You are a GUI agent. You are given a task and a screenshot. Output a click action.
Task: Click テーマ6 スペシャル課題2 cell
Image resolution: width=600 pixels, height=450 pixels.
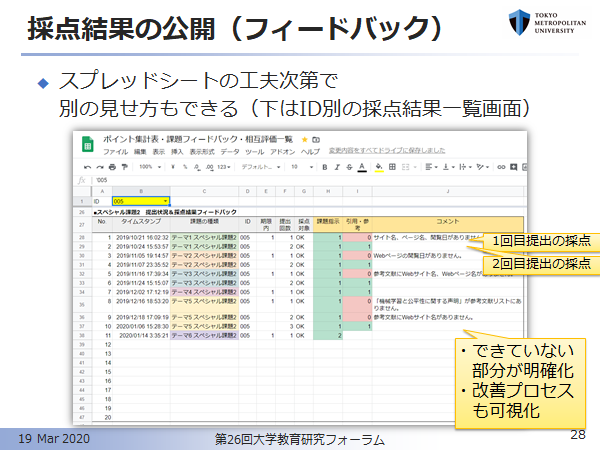point(204,336)
